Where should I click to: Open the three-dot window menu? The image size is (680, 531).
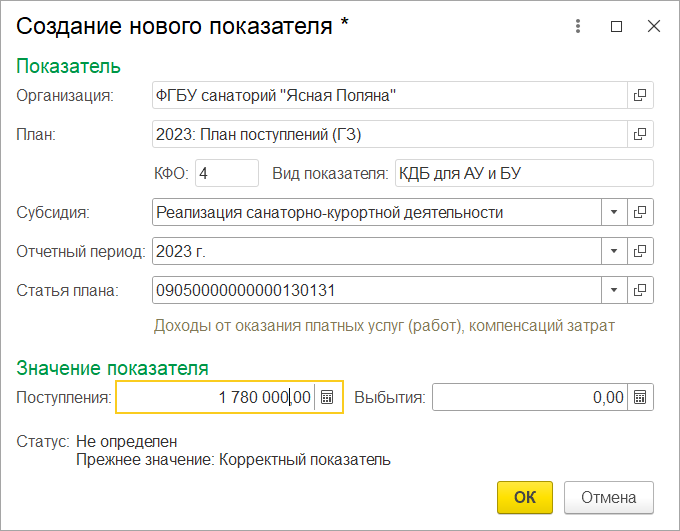(578, 26)
